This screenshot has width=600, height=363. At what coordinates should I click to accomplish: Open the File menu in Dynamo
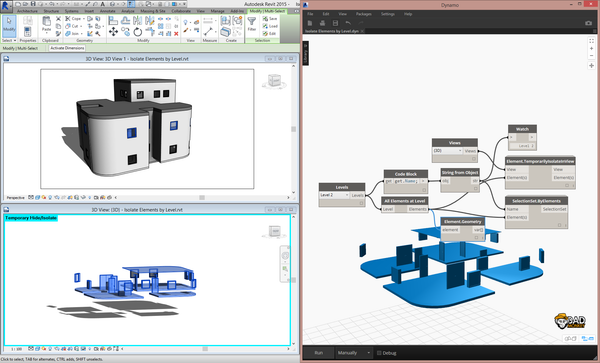310,14
